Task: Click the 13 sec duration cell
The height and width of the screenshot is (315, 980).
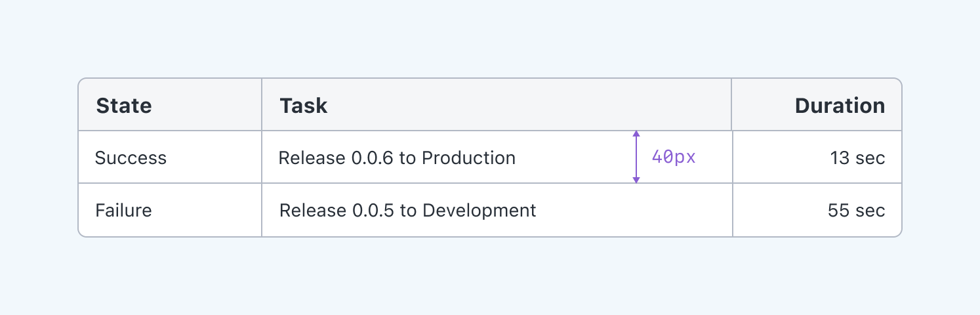Action: click(x=857, y=158)
